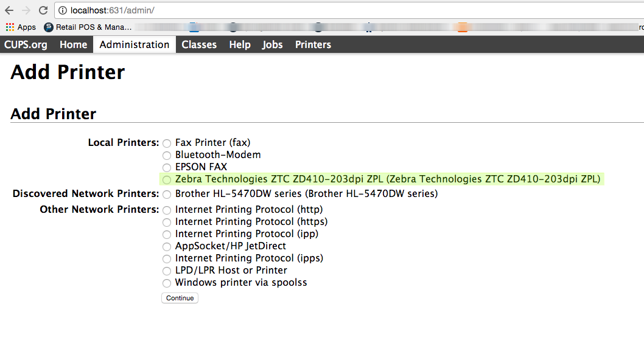Open the CUPS.org link
644x349 pixels.
[x=26, y=44]
